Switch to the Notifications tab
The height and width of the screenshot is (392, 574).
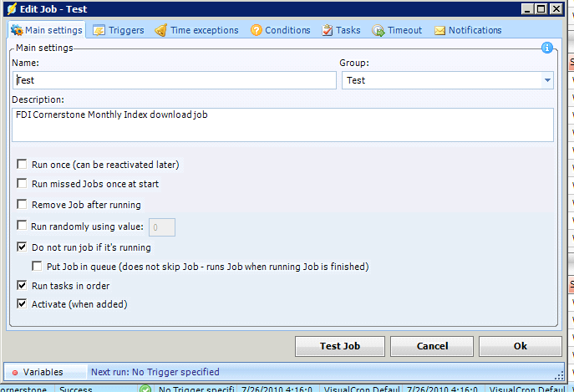click(468, 30)
